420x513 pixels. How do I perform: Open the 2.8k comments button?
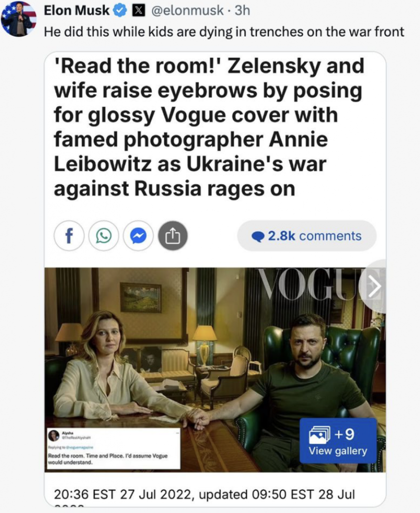pos(307,236)
